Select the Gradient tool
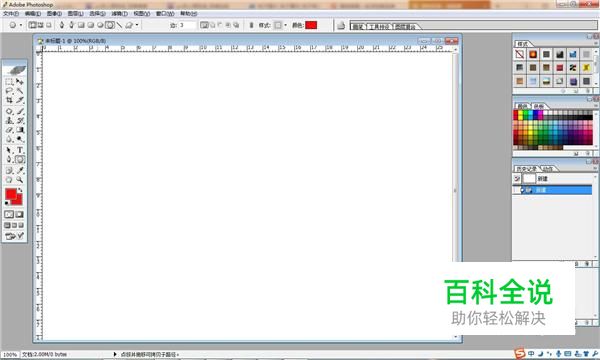600x360 pixels. coord(20,130)
